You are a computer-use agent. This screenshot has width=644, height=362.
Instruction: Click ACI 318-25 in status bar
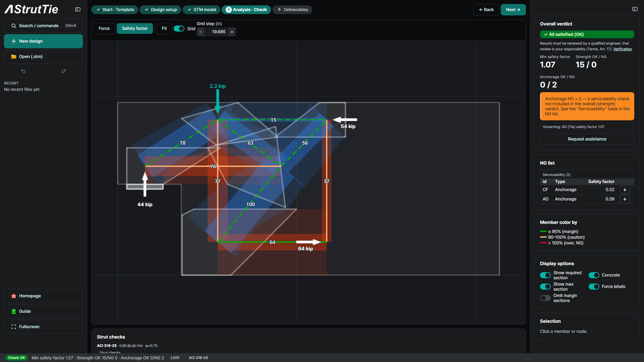198,358
